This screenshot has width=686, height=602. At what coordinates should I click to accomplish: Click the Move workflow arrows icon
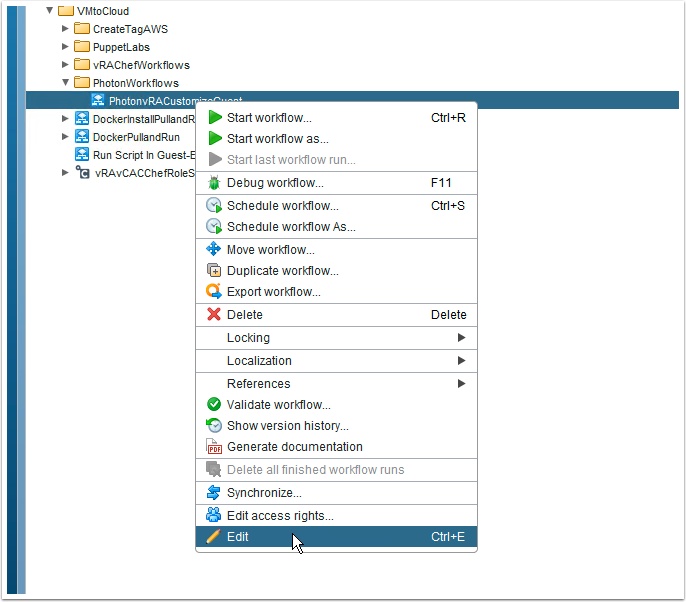(x=214, y=250)
